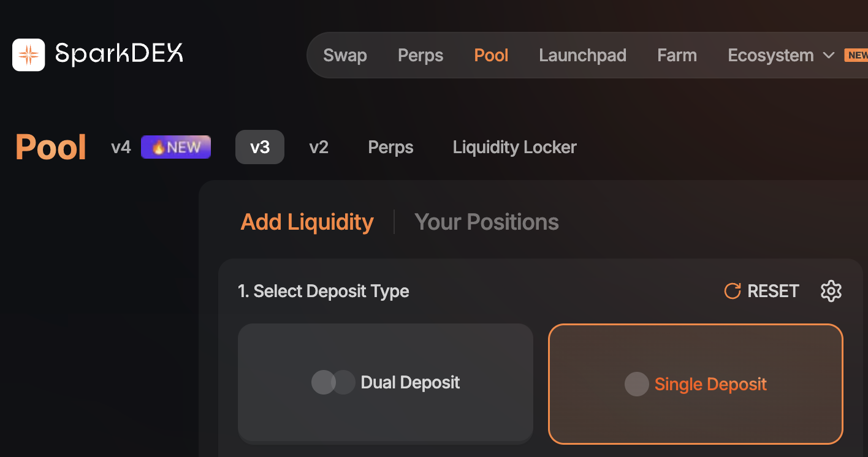
Task: Click the SparkDEX wordmark text
Action: (x=119, y=55)
